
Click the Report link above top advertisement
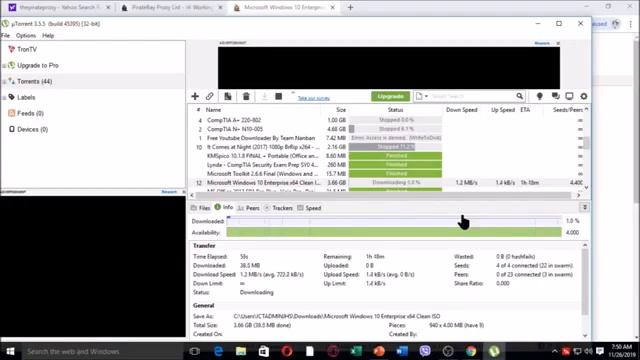pos(542,43)
